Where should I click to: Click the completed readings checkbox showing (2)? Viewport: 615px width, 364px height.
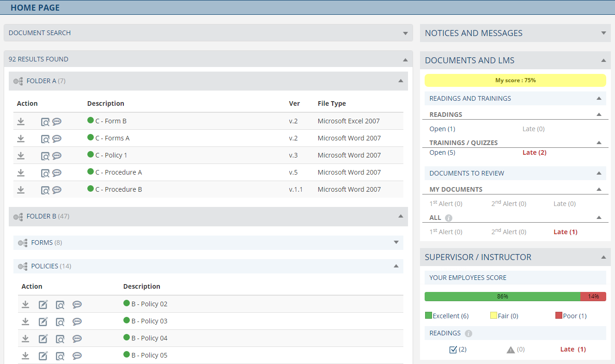(x=453, y=349)
